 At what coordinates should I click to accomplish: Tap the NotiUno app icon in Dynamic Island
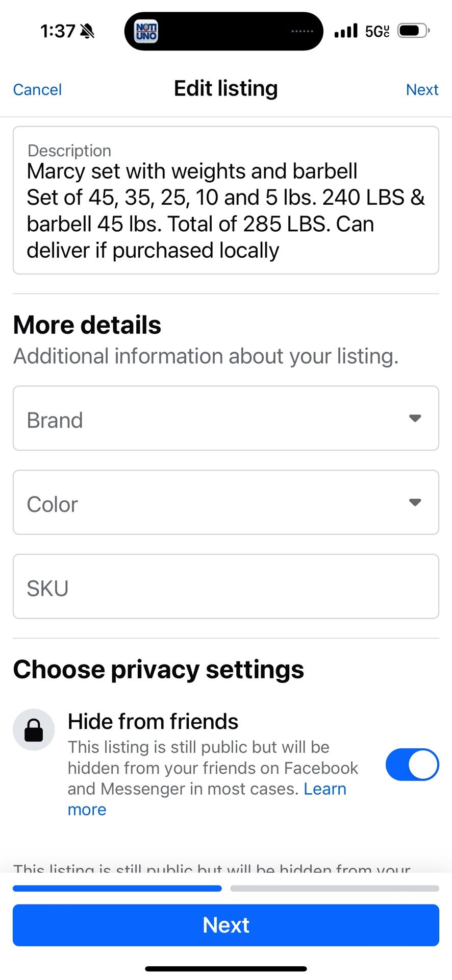[146, 31]
